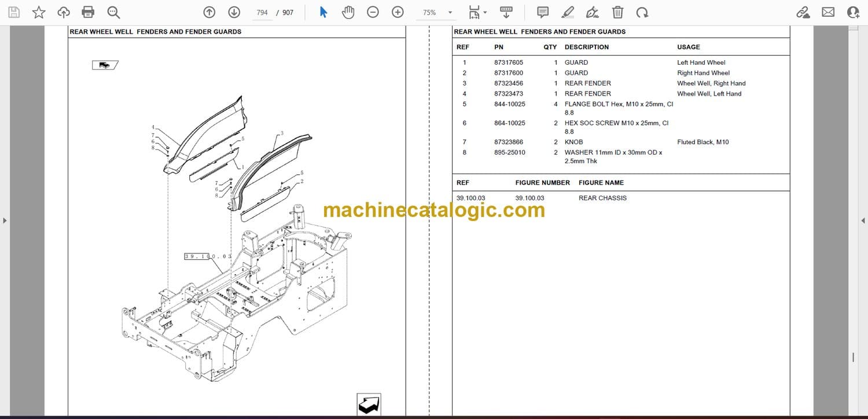
Task: Click part number 87323456
Action: click(509, 83)
